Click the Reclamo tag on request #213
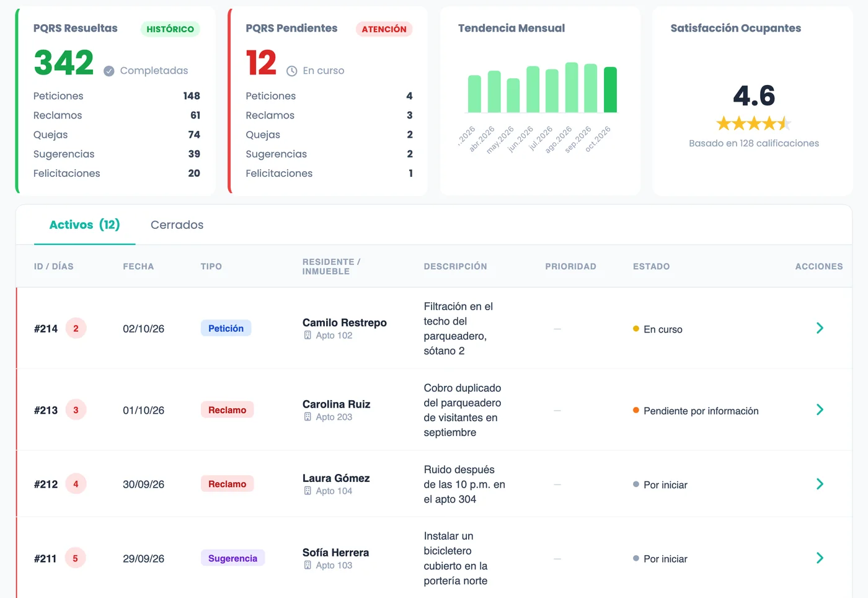 [227, 410]
